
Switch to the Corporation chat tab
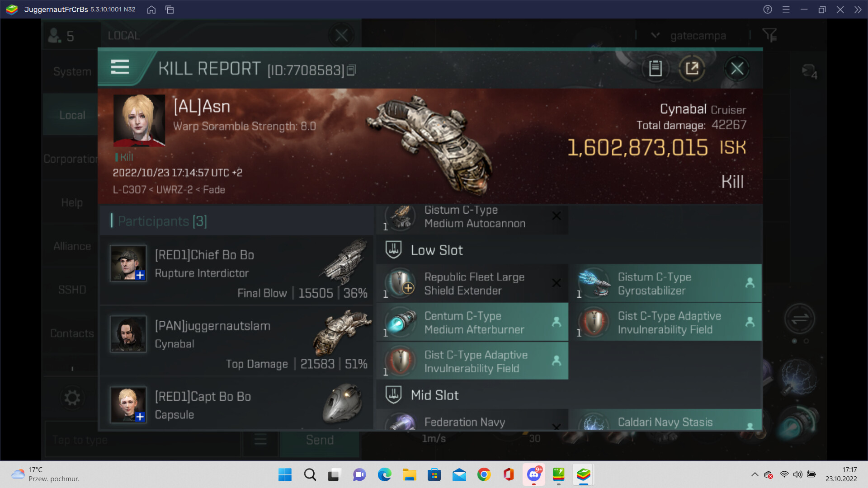tap(71, 159)
